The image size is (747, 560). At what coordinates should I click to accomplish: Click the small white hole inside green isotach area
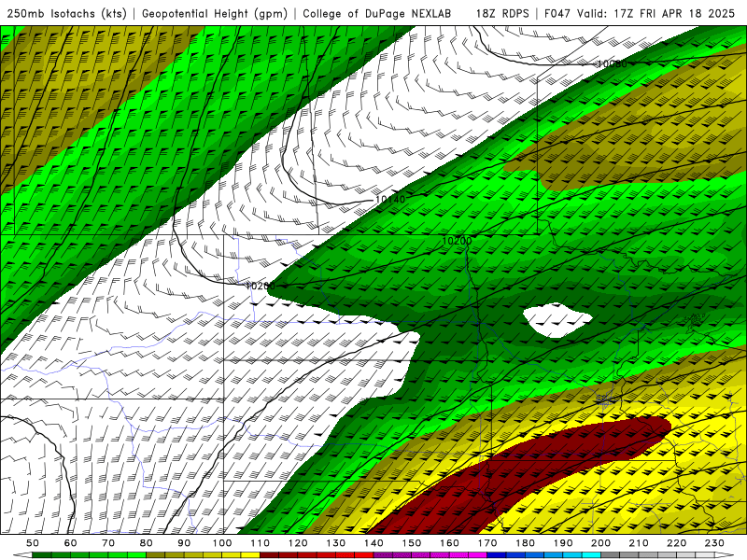(557, 320)
